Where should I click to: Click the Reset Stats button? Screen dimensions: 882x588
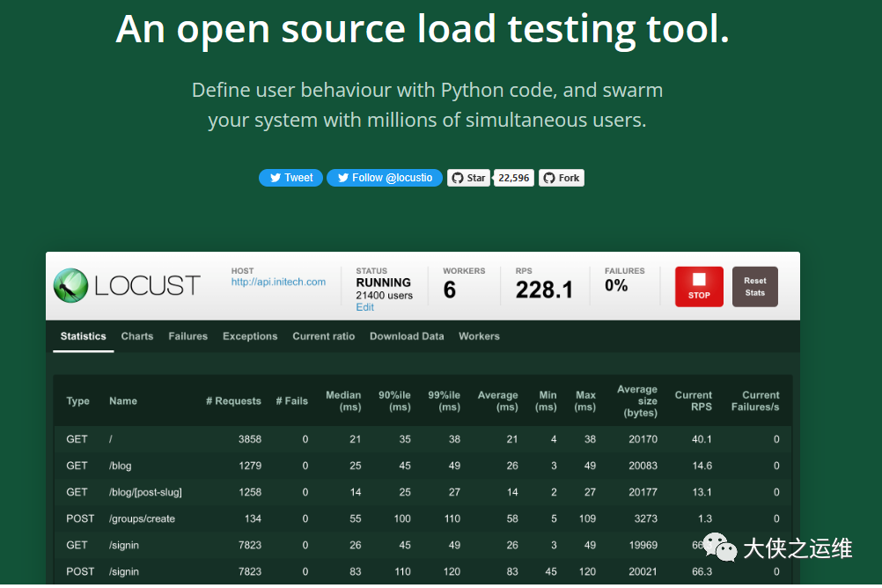coord(755,286)
